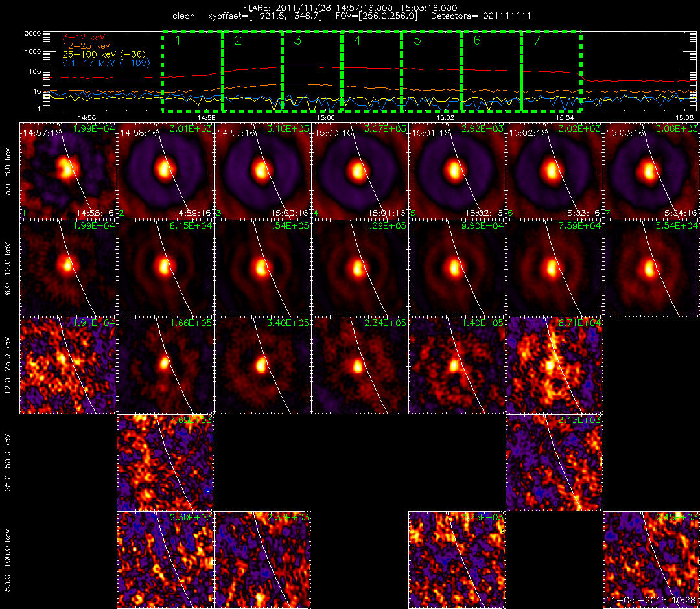Click the 10000 y-axis label
The width and height of the screenshot is (700, 609).
[x=30, y=34]
